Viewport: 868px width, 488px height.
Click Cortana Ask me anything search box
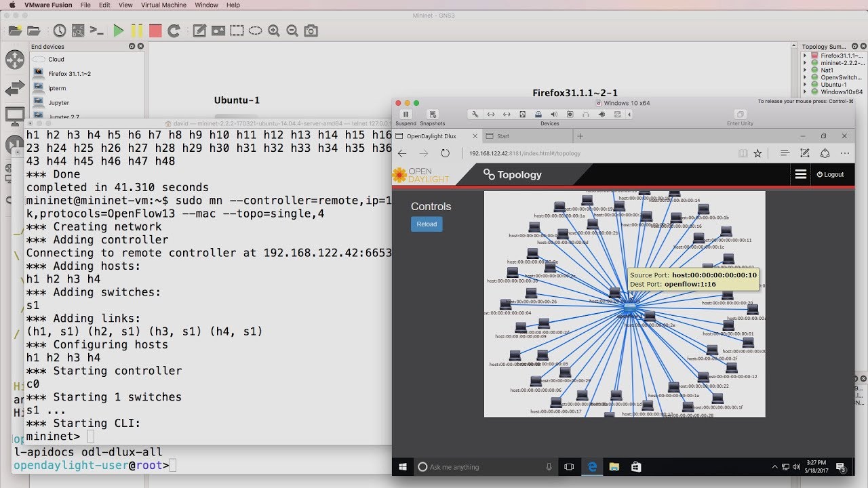pyautogui.click(x=486, y=466)
